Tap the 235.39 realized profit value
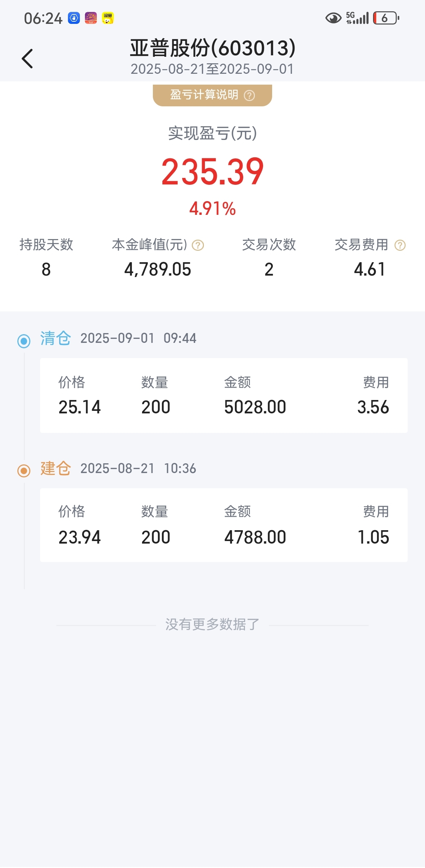This screenshot has height=868, width=425. tap(212, 172)
